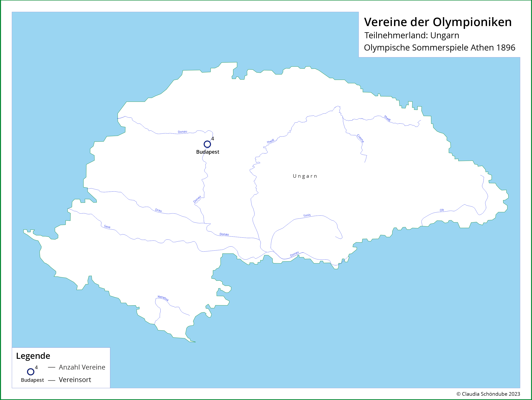This screenshot has height=400, width=532.
Task: Click the Ungarn country label
Action: [305, 176]
